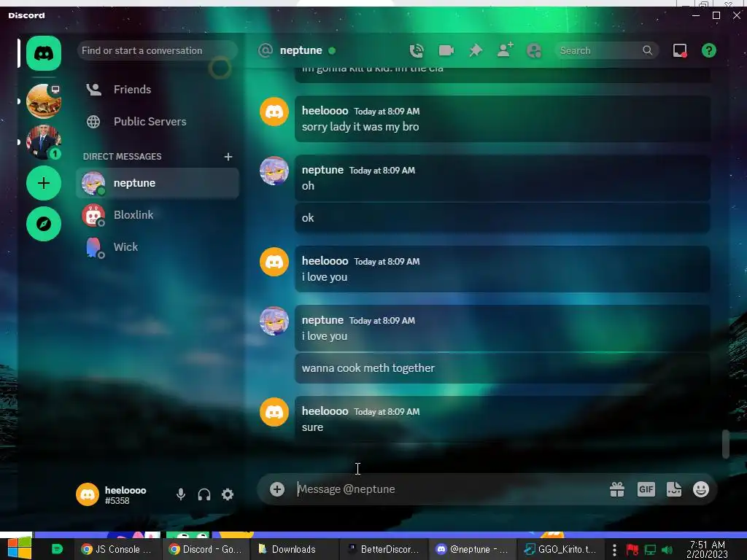Open Discord home direct messages button

[x=43, y=52]
